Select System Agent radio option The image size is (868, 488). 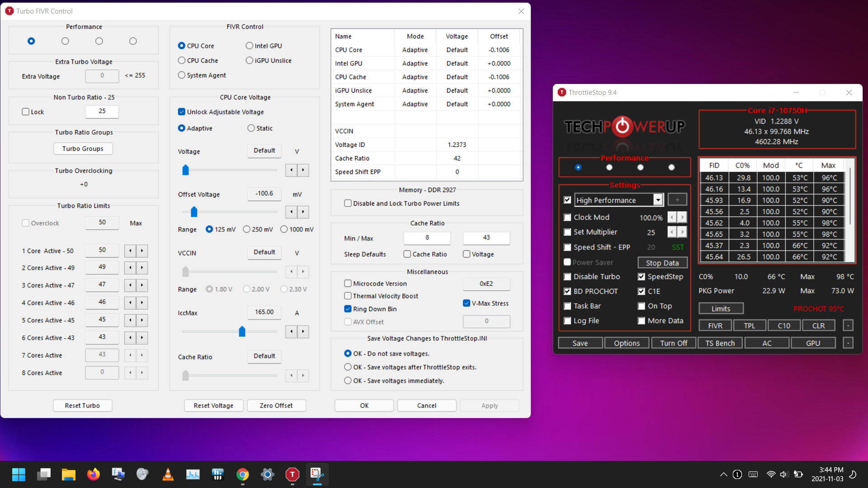coord(202,75)
